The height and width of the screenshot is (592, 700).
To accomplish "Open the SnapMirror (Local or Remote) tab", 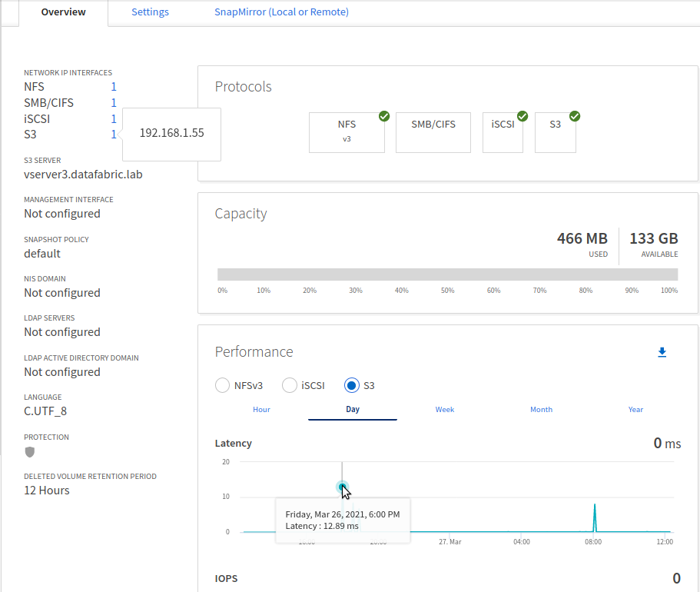I will [x=281, y=12].
